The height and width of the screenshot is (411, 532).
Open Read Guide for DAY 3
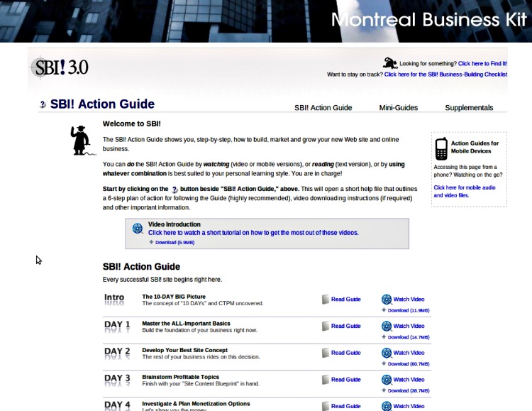(x=345, y=380)
